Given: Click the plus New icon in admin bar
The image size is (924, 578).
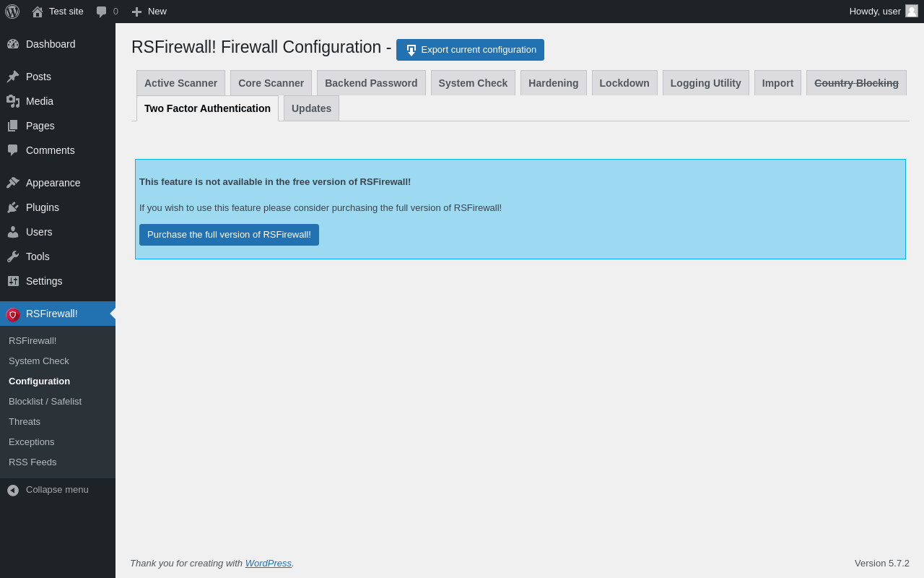Looking at the screenshot, I should 136,12.
